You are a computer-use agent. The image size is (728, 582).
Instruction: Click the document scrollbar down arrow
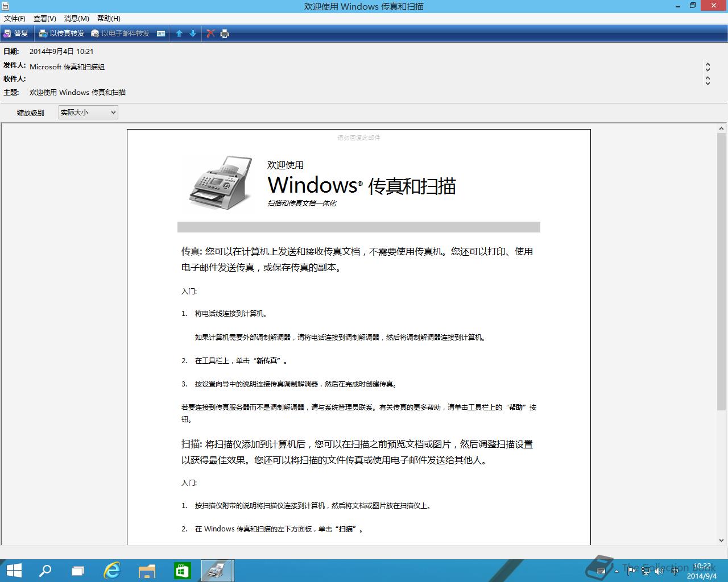coord(721,541)
